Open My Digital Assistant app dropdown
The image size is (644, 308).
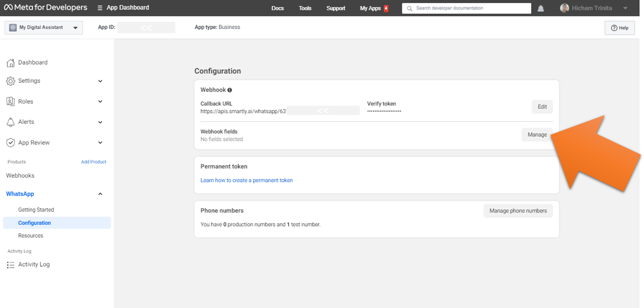coord(44,28)
